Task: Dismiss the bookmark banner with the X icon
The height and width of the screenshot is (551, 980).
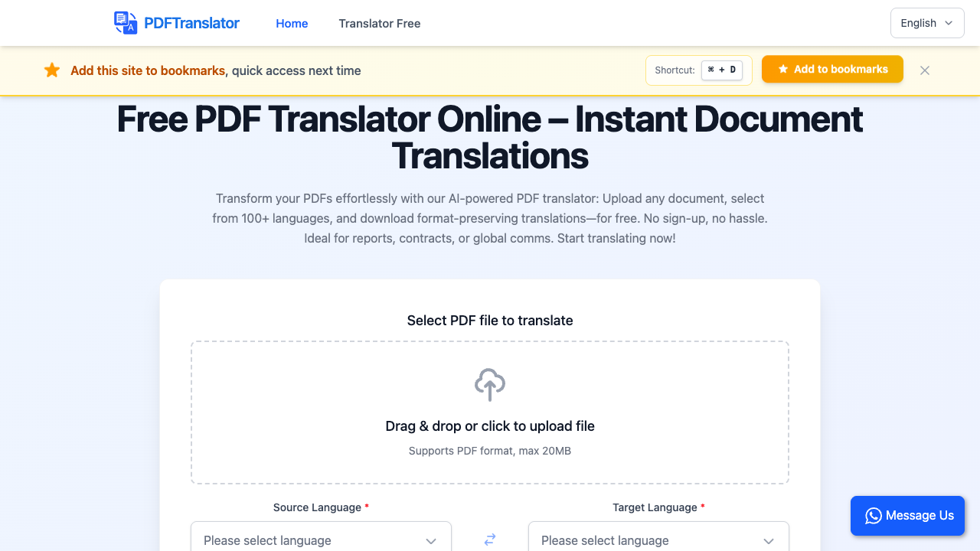Action: (x=924, y=70)
